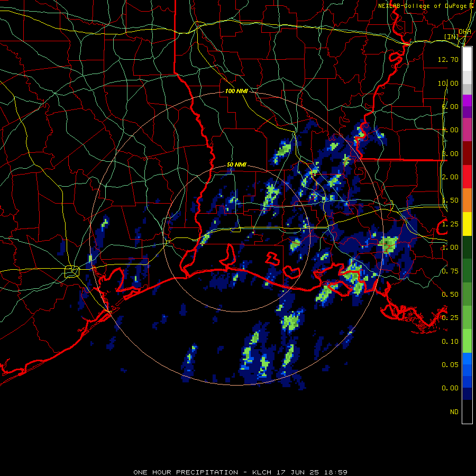476x476 pixels.
Task: Click the 10.00 legend value
Action: point(448,83)
